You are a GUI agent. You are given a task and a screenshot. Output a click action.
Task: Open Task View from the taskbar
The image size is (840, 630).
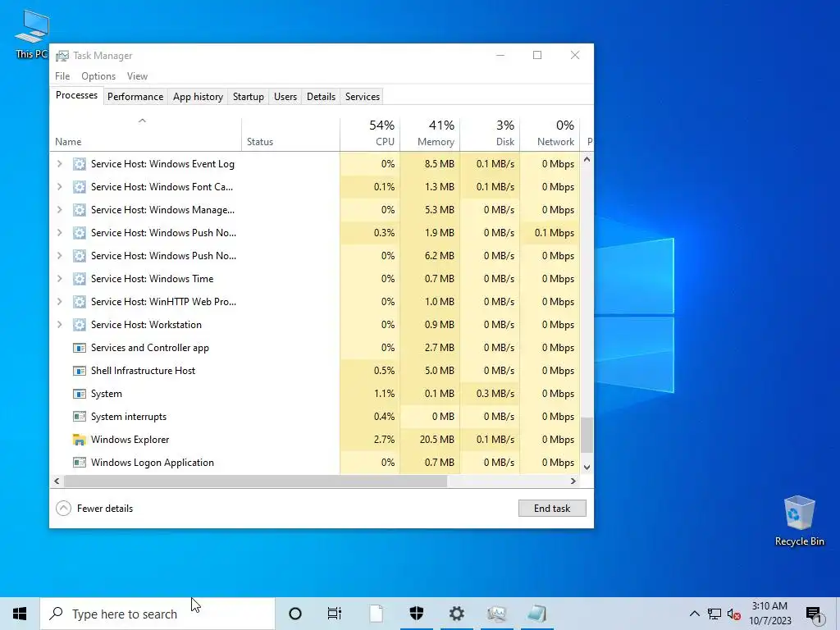(x=335, y=614)
